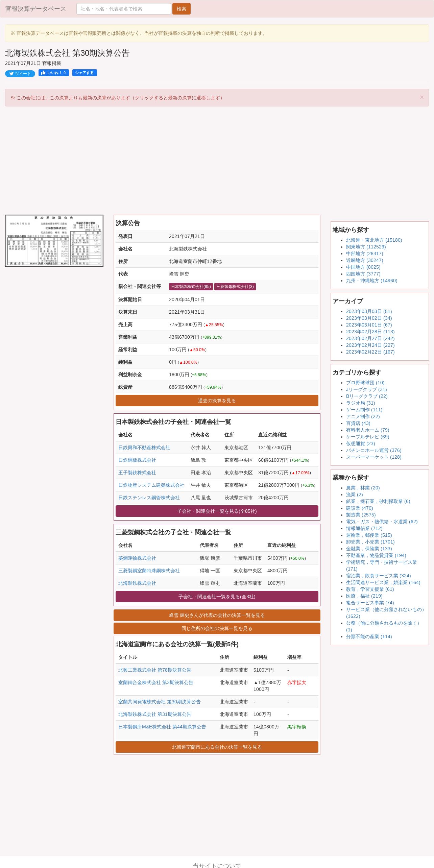Focus the company name search field
This screenshot has height=868, width=434.
[x=124, y=9]
